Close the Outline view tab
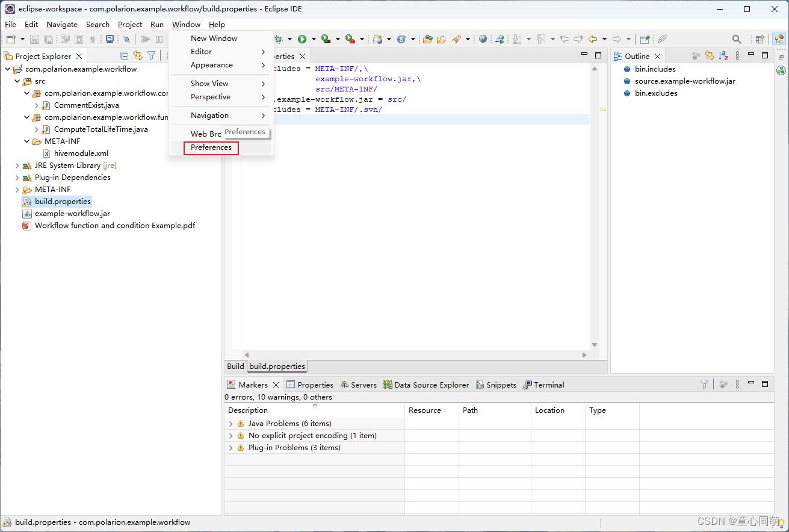 point(657,56)
